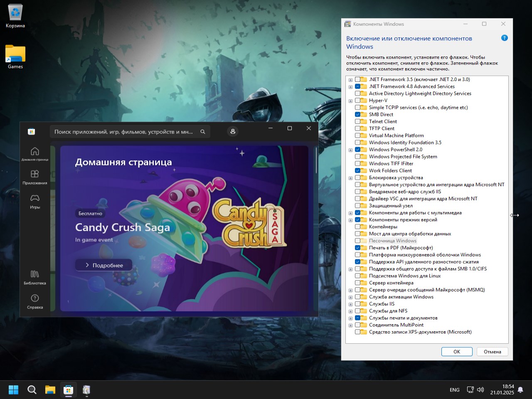Uncheck Печать в PDF (Майкрософт) checkbox
The height and width of the screenshot is (399, 532).
pos(357,248)
